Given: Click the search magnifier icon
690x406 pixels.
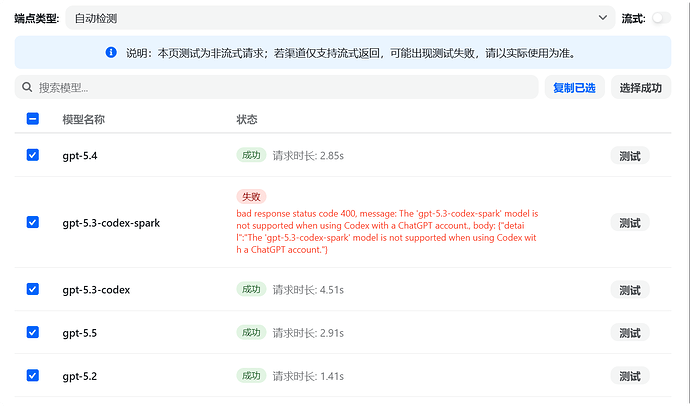Looking at the screenshot, I should (x=27, y=87).
